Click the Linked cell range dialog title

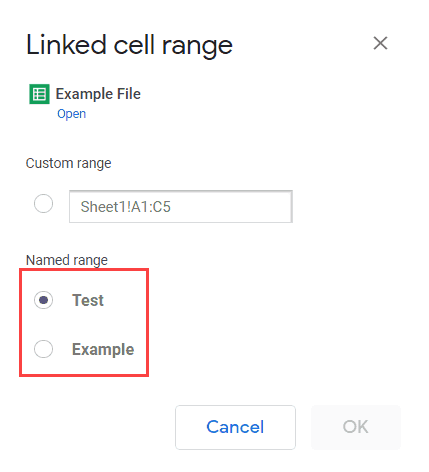[129, 46]
